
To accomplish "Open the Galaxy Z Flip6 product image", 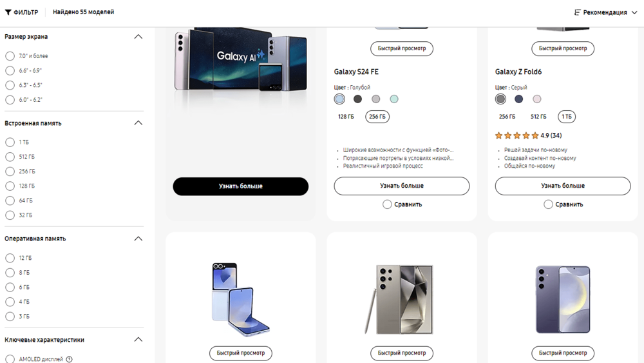I will click(x=241, y=300).
